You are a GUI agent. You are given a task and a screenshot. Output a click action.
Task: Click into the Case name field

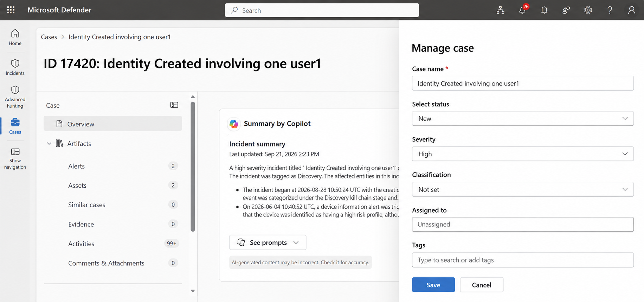point(523,83)
